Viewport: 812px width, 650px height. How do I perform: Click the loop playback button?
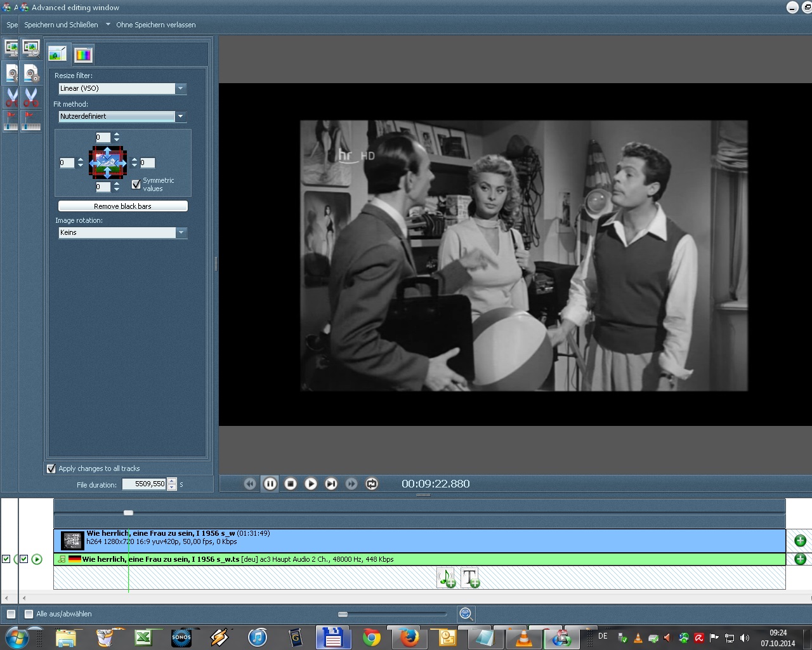click(x=372, y=484)
